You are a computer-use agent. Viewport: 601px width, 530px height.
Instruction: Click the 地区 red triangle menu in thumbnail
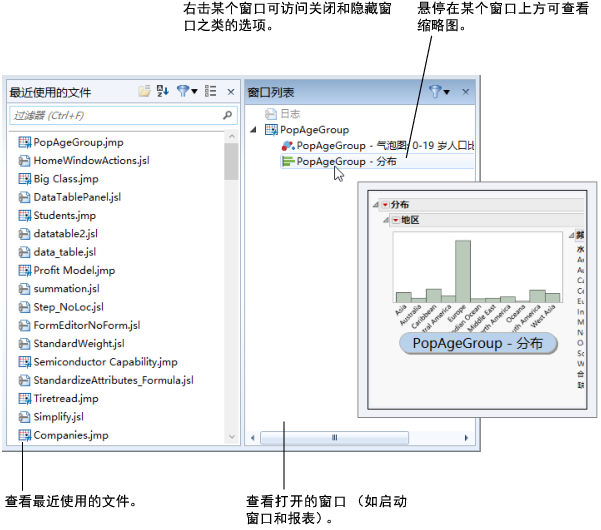[x=396, y=220]
